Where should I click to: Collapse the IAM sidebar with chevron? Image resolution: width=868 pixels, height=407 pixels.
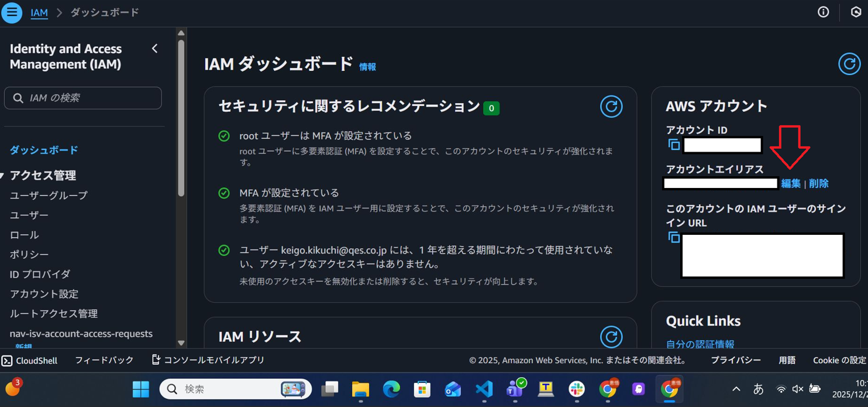pyautogui.click(x=154, y=49)
